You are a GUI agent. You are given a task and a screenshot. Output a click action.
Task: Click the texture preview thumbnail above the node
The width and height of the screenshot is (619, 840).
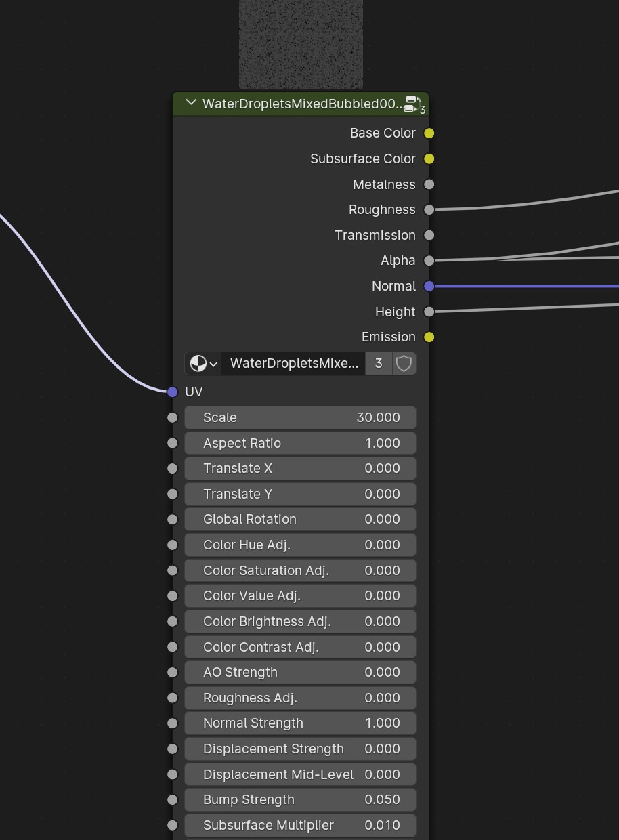tap(301, 44)
